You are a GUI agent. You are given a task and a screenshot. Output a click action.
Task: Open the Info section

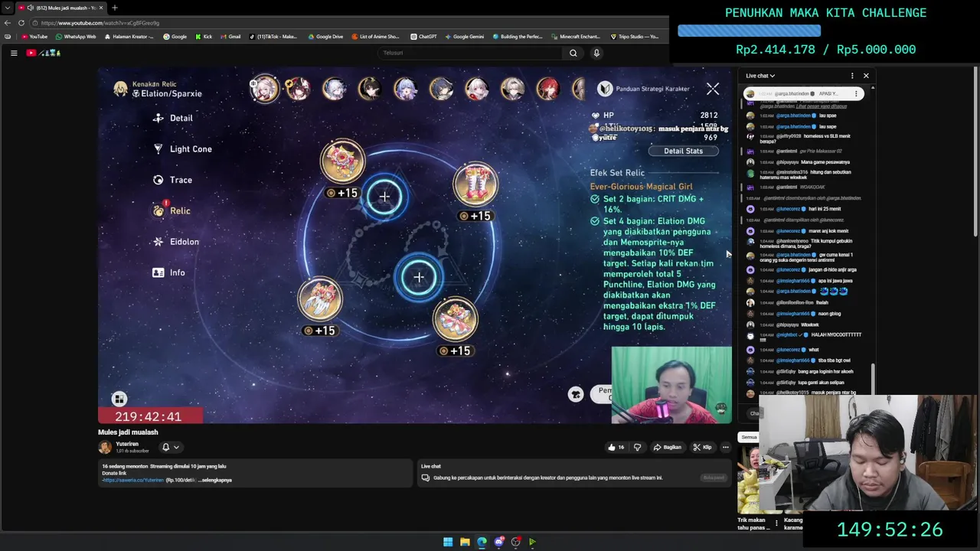tap(169, 272)
